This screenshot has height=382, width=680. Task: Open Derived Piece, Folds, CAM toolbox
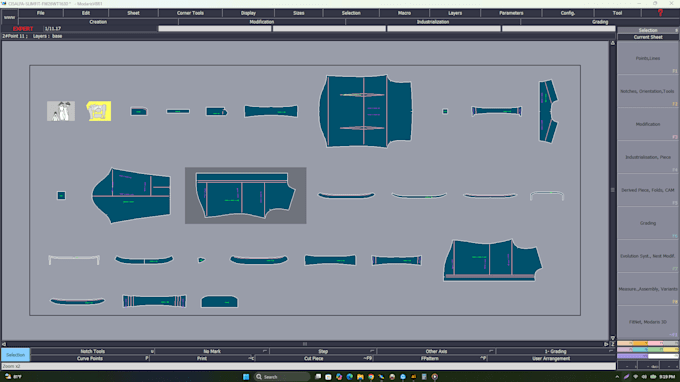(648, 190)
